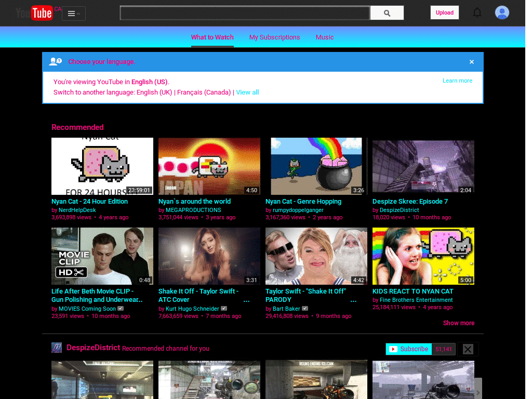This screenshot has width=532, height=399.
Task: Open the guide hamburger menu
Action: point(74,14)
